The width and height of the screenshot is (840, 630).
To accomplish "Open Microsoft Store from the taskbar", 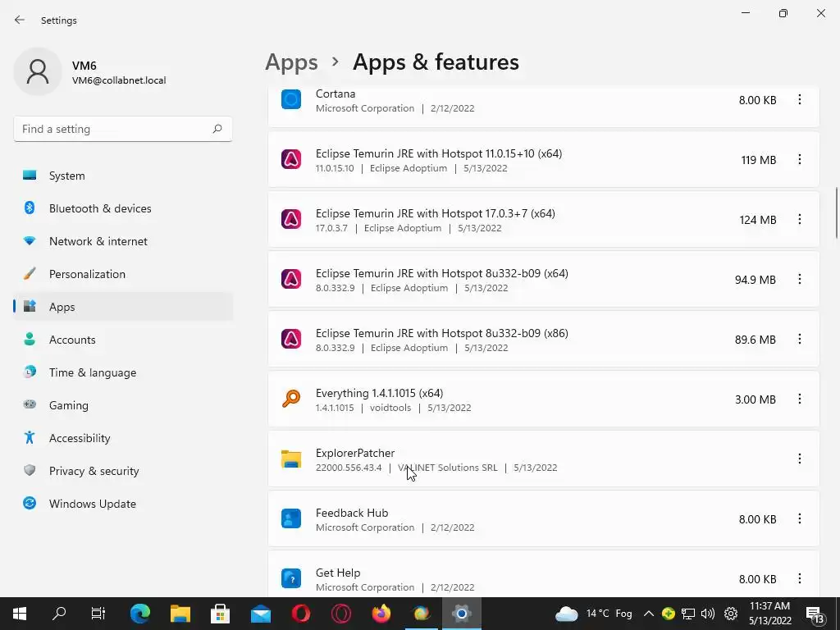I will [220, 614].
